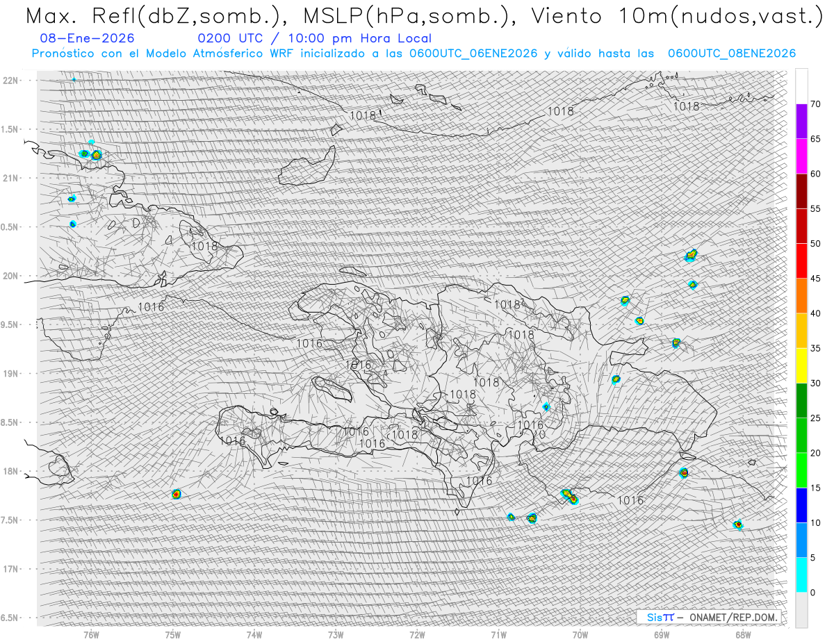Click the '21N' latitude axis label
The image size is (834, 644).
tap(10, 178)
